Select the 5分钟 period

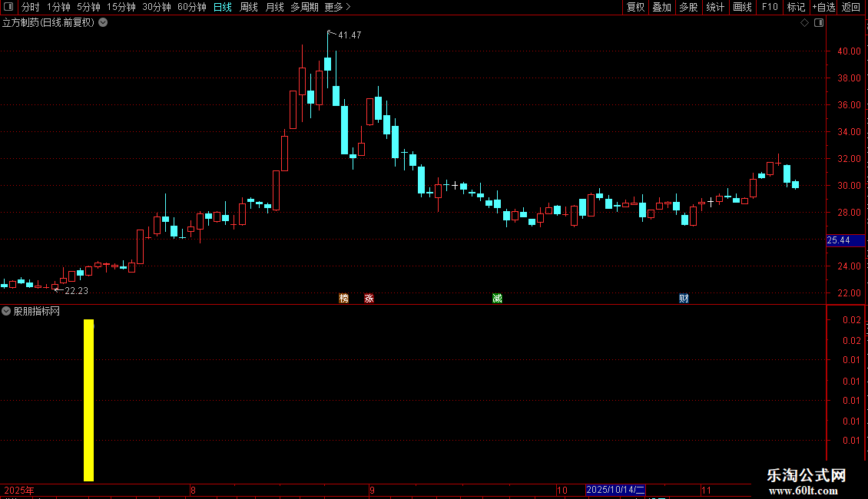point(88,7)
